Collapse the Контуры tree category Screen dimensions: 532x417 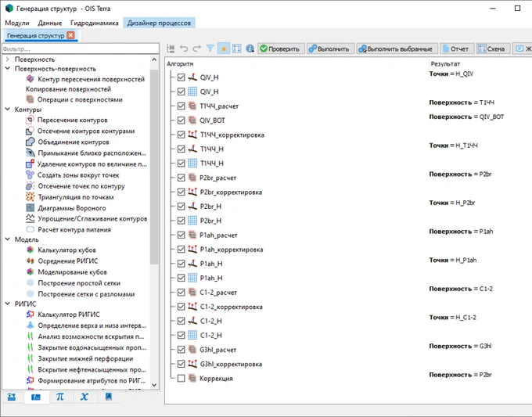click(x=7, y=110)
